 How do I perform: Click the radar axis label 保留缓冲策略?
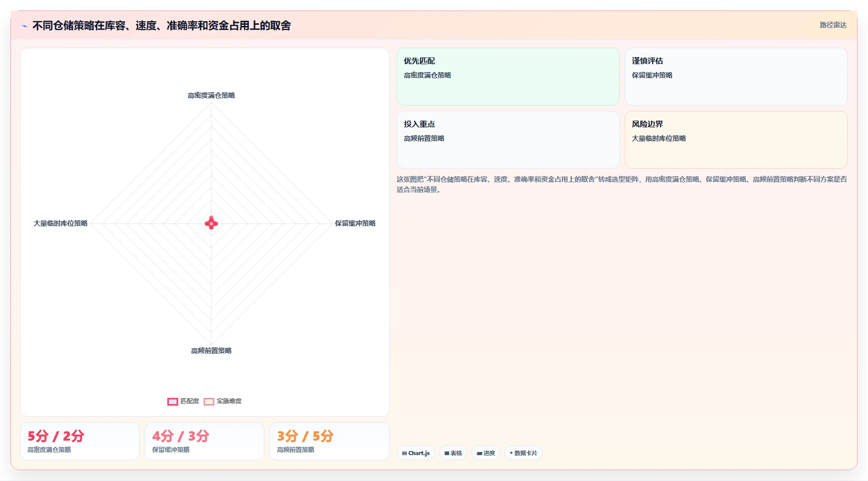point(355,223)
